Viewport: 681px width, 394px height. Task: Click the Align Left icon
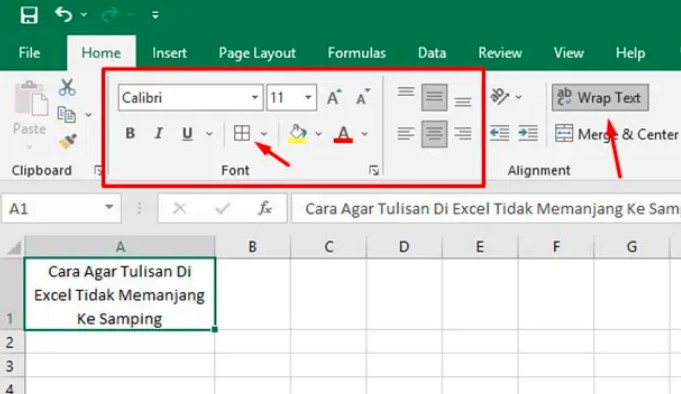[x=406, y=133]
